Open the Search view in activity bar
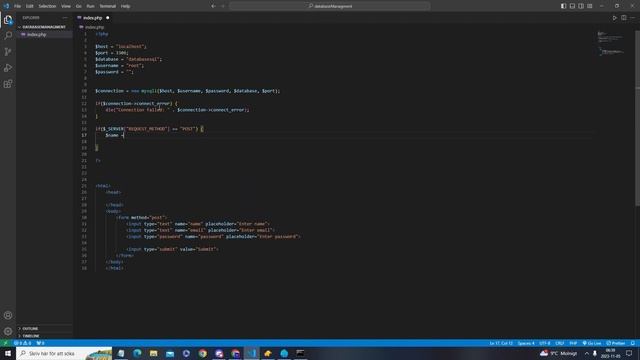This screenshot has width=640, height=360. 8,36
